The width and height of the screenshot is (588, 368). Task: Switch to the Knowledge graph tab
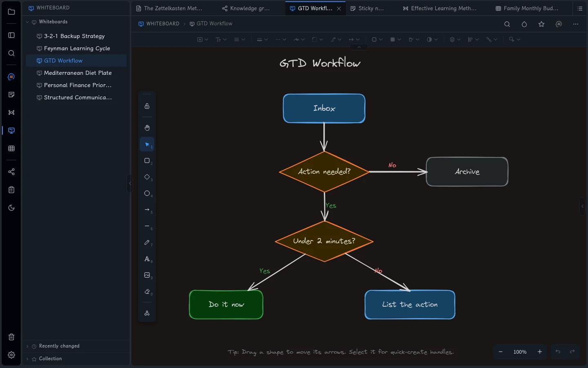(246, 8)
